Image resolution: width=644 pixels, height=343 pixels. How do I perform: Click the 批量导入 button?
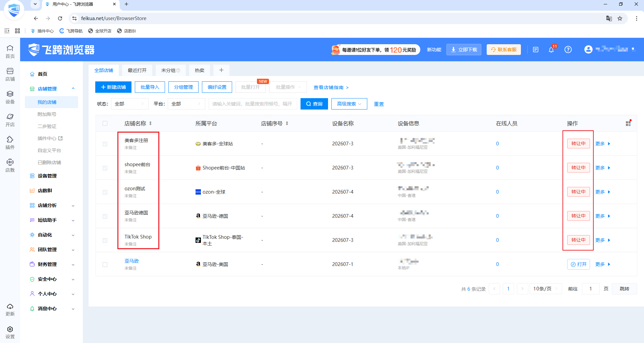[x=150, y=87]
